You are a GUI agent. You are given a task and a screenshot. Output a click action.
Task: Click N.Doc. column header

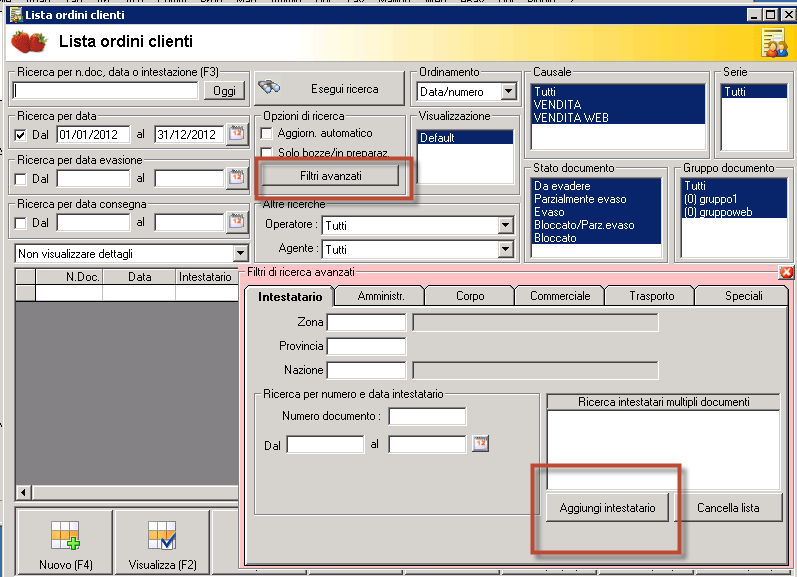(x=69, y=277)
